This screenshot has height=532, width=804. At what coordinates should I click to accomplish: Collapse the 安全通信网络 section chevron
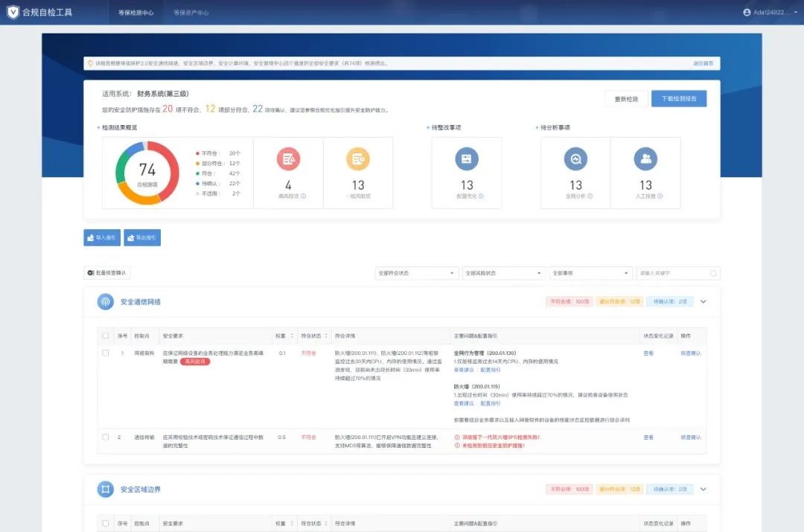point(703,301)
